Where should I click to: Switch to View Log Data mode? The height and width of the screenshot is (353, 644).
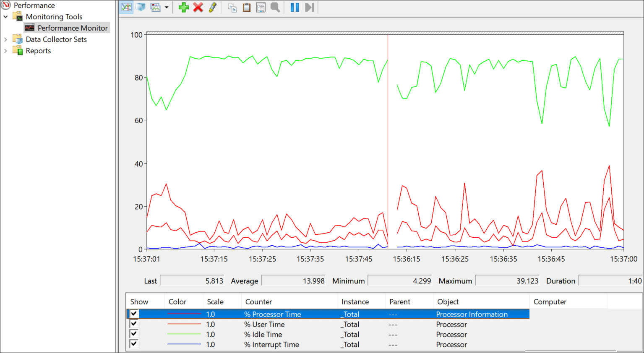coord(140,7)
